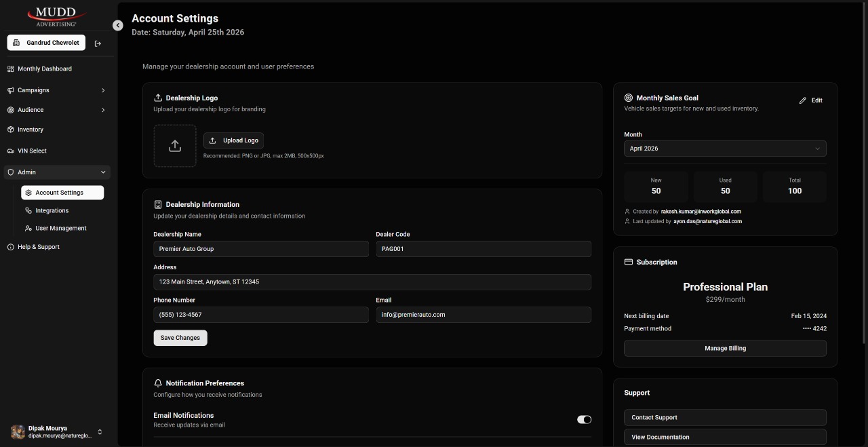Open Manage Billing in the Subscription panel

coord(725,348)
